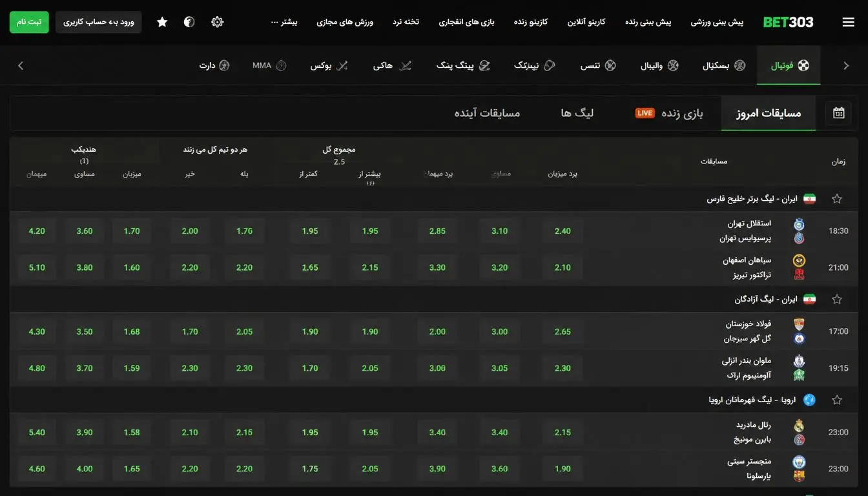This screenshot has height=496, width=868.
Task: Select فوتبال sport tab
Action: (789, 65)
